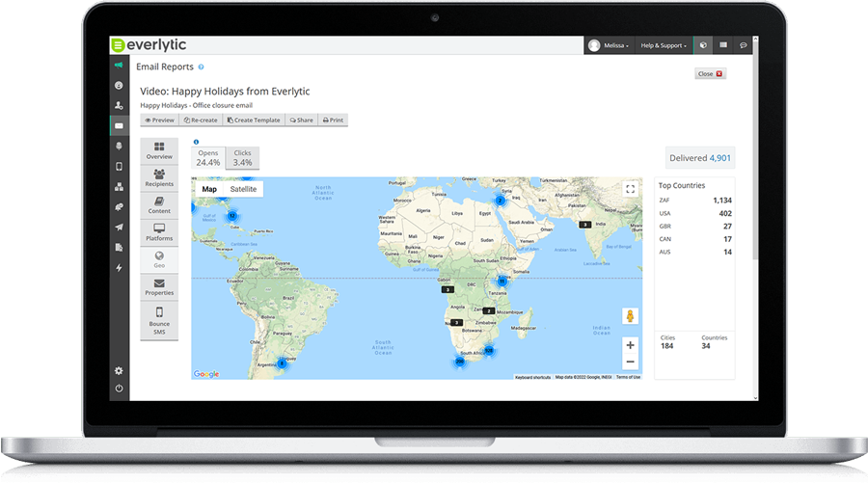Click the USA row in Top Countries
Screen dimensions: 868x483
tap(695, 214)
